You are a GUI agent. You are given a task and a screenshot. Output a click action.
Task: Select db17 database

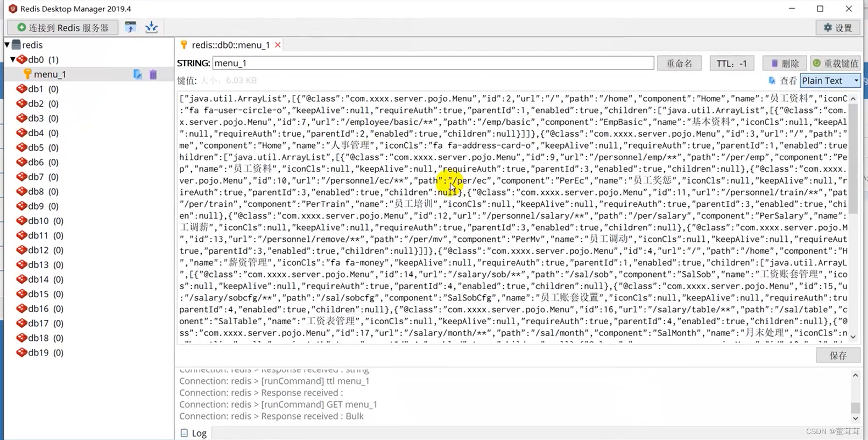pos(46,323)
